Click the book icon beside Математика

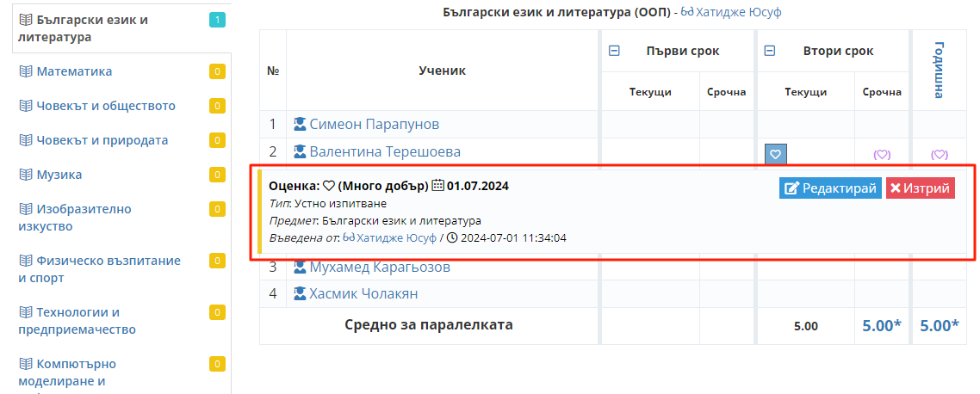tap(25, 71)
